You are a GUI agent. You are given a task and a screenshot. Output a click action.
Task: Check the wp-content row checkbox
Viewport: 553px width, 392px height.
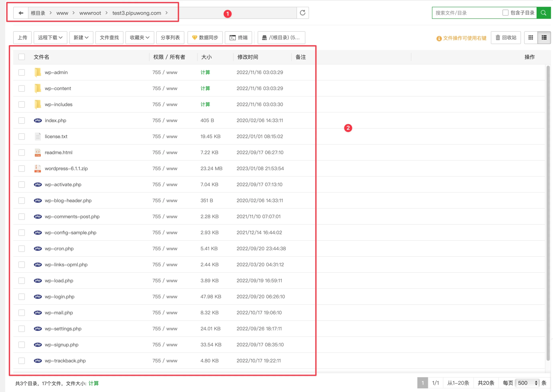pyautogui.click(x=22, y=88)
